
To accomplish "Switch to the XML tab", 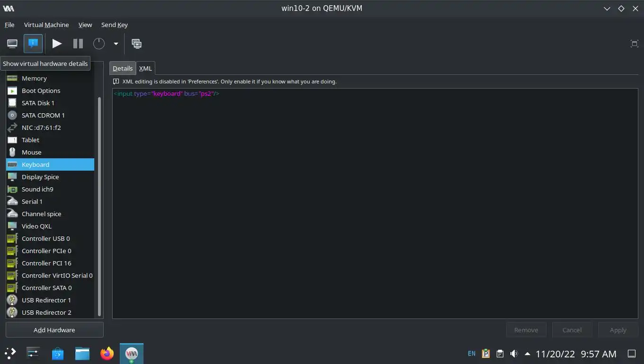I will point(145,68).
